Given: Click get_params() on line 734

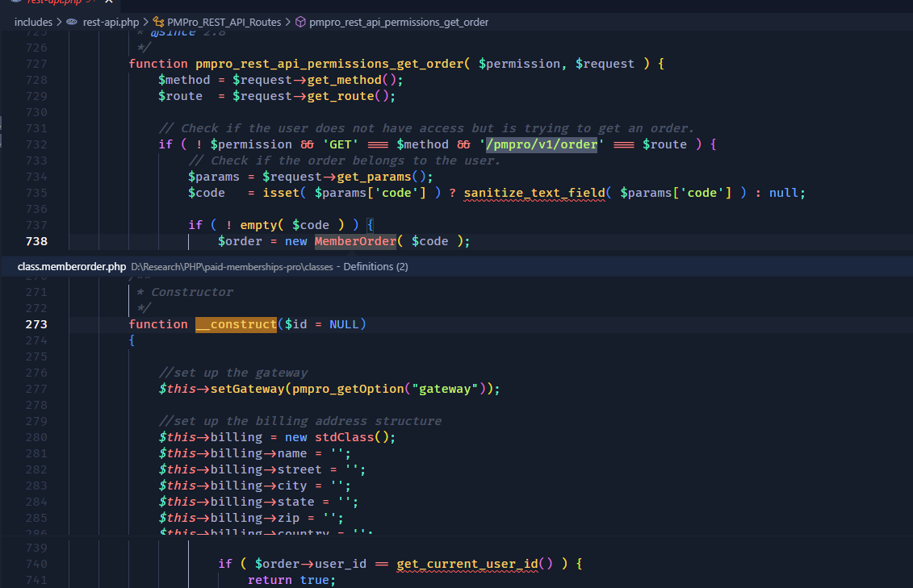Looking at the screenshot, I should pyautogui.click(x=381, y=177).
